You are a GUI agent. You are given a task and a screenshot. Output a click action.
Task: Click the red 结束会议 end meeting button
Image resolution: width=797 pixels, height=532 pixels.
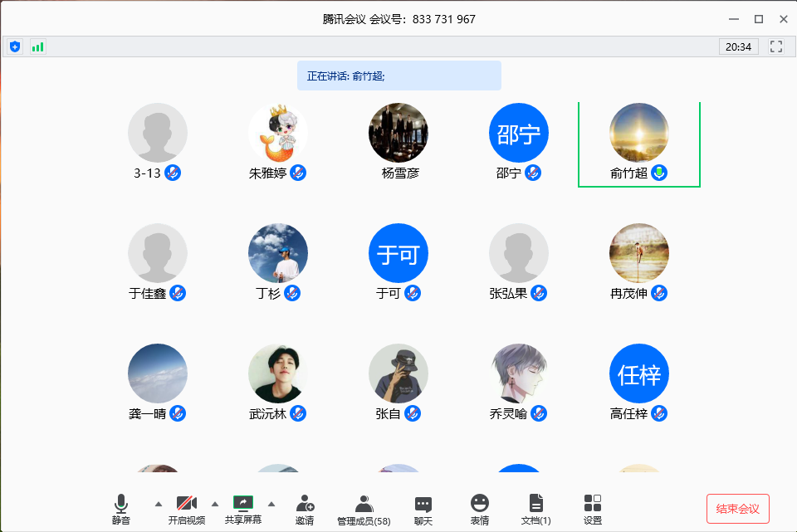pyautogui.click(x=737, y=509)
